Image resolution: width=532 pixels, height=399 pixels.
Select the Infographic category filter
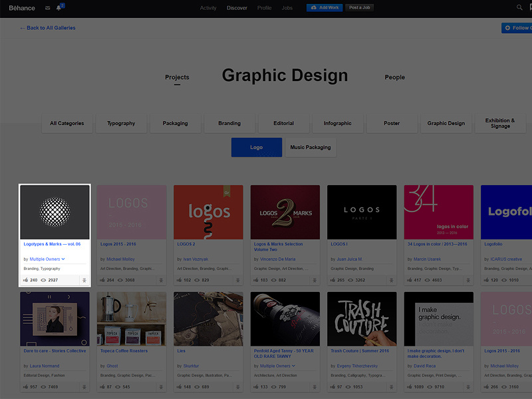coord(338,123)
